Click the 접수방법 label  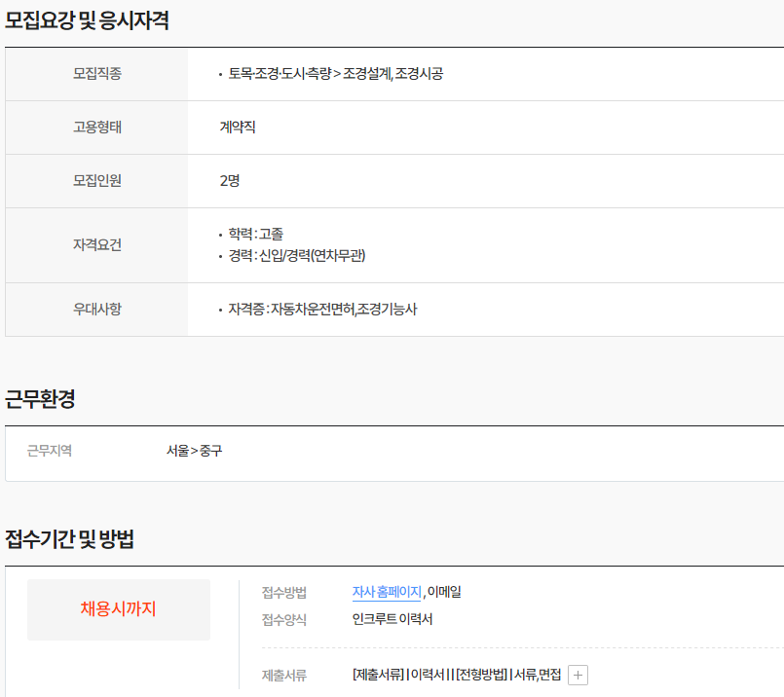pyautogui.click(x=284, y=593)
